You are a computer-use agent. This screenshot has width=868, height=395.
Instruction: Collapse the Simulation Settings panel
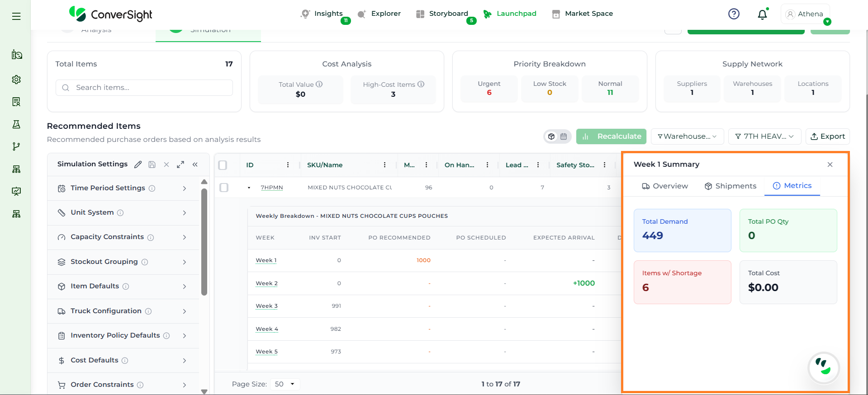(x=195, y=165)
